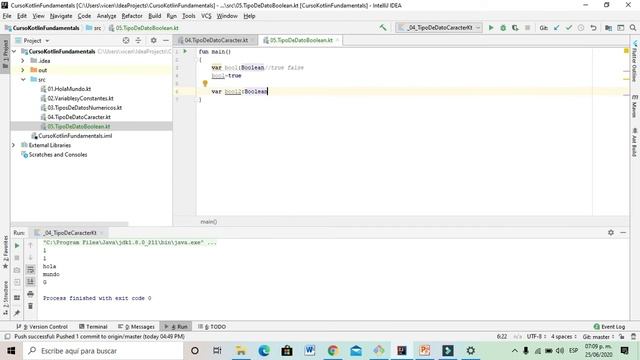640x360 pixels.
Task: Open the Messages tool window
Action: coord(136,327)
